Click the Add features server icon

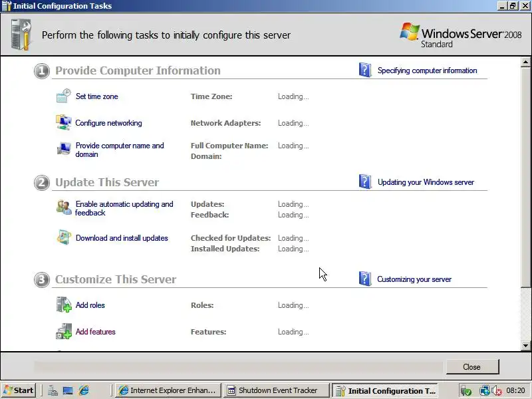coord(64,331)
